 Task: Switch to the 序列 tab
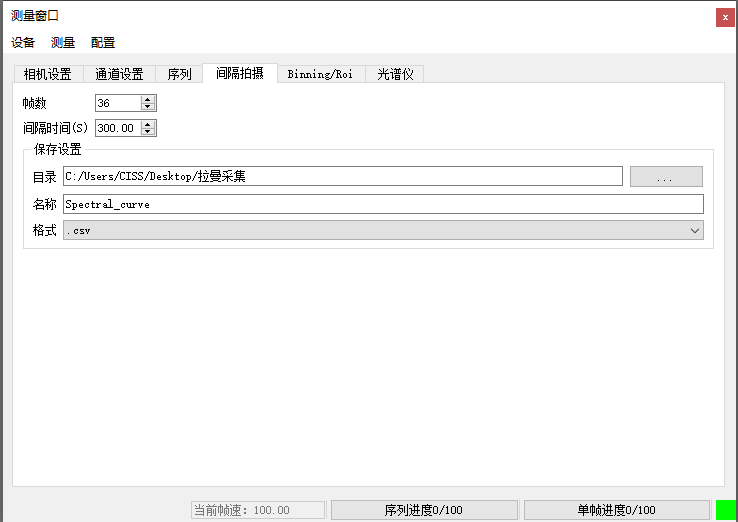coord(179,74)
